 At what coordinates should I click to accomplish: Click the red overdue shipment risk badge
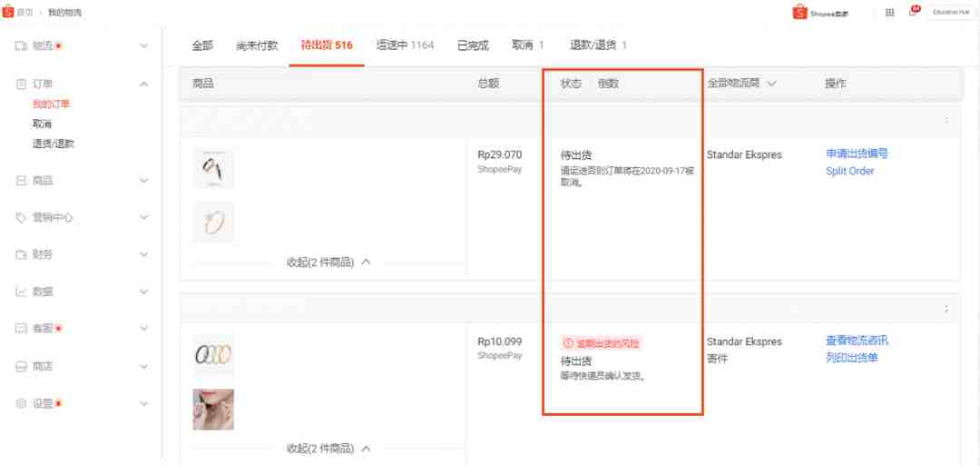(x=602, y=343)
